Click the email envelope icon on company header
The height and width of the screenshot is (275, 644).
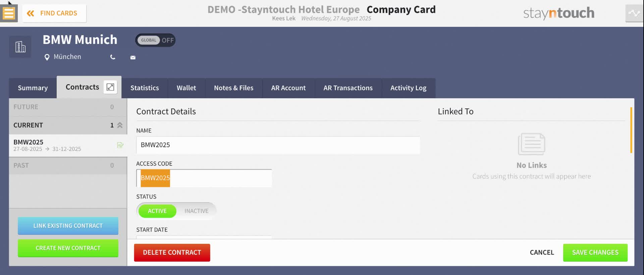pyautogui.click(x=133, y=58)
